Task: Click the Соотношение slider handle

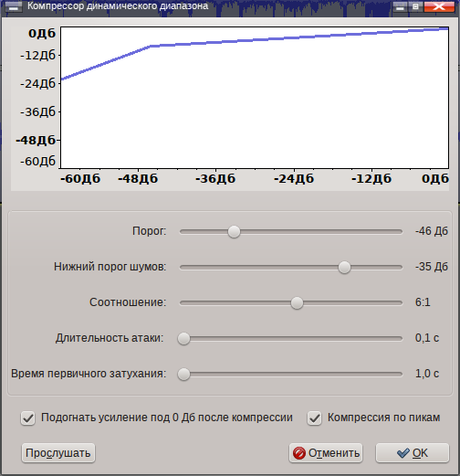Action: pyautogui.click(x=297, y=303)
